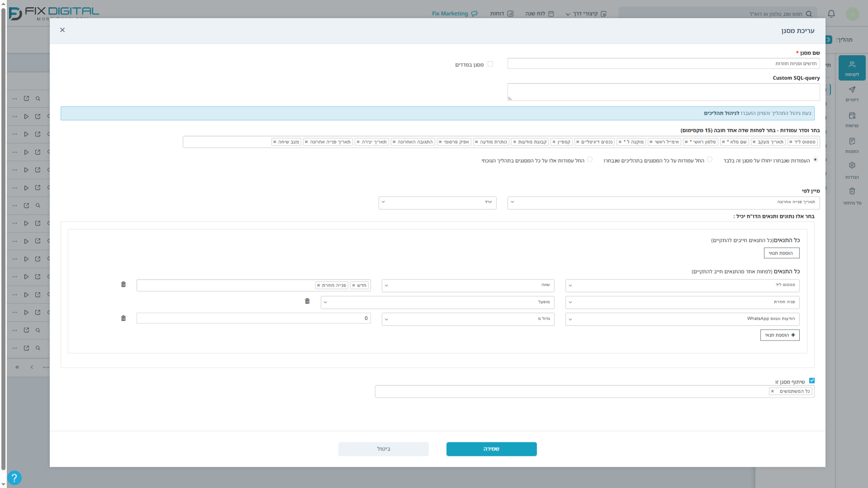Viewport: 868px width, 488px height.
Task: Click the value field containing 0
Action: point(254,318)
